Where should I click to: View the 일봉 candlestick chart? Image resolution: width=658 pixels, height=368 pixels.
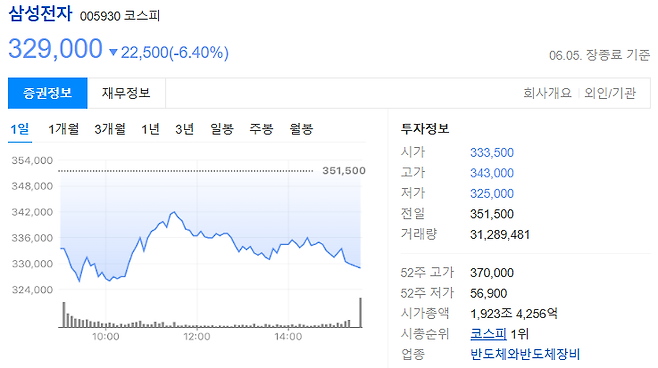[222, 129]
